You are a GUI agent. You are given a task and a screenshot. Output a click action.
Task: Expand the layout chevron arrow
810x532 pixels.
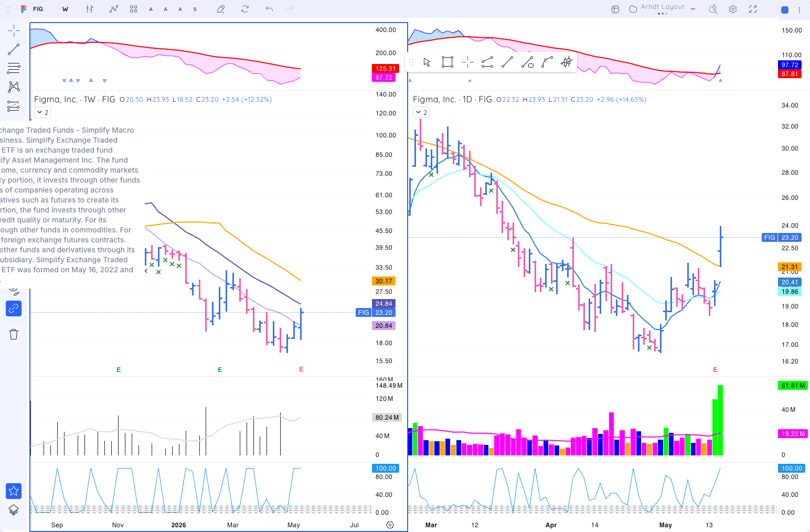tap(693, 9)
